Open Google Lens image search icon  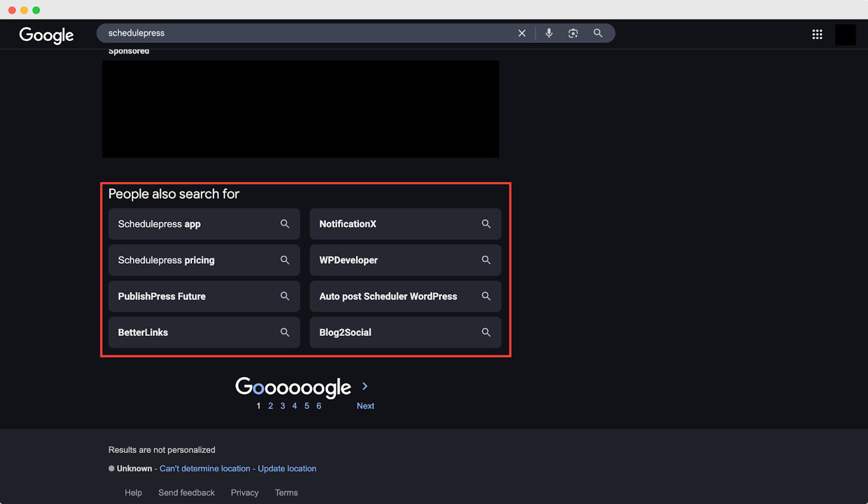coord(573,33)
